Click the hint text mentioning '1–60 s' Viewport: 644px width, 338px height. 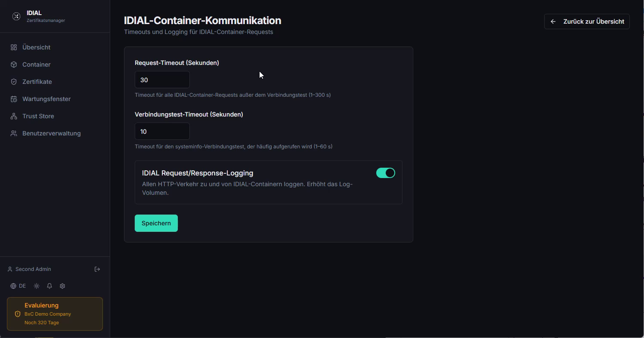tap(234, 147)
